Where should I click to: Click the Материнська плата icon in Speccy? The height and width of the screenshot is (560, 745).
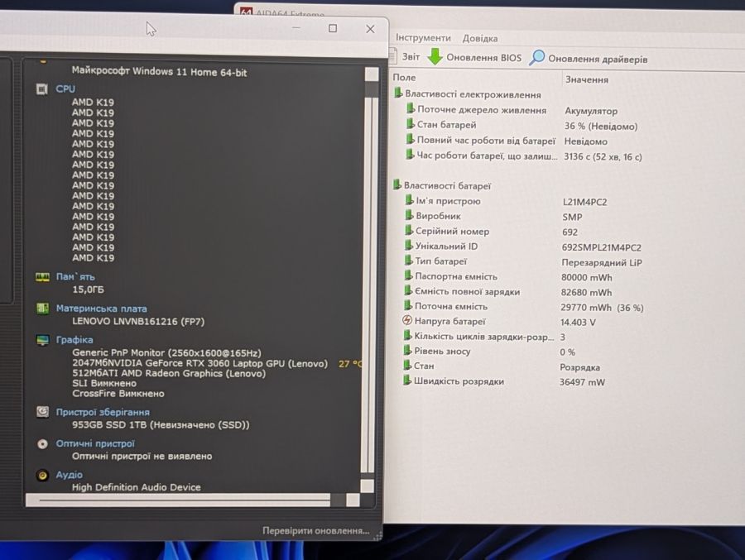[x=42, y=309]
